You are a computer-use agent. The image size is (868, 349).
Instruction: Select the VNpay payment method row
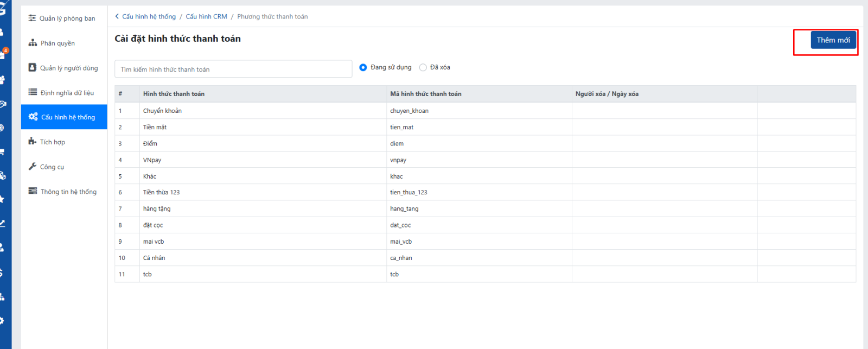[x=152, y=160]
